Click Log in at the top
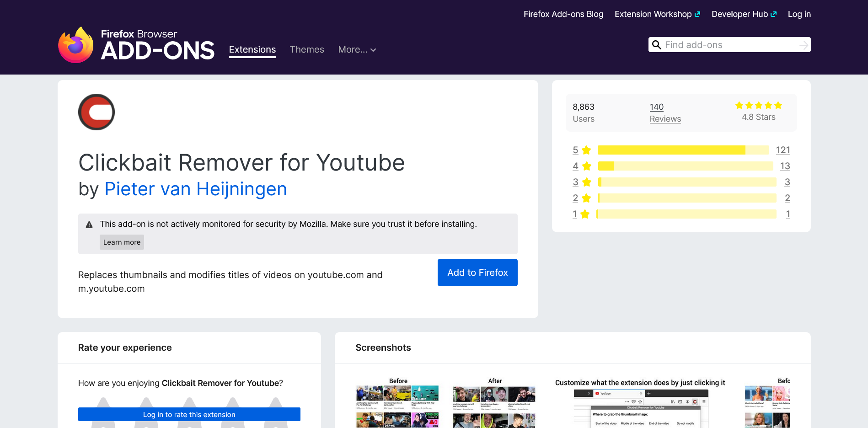The image size is (868, 428). tap(799, 14)
